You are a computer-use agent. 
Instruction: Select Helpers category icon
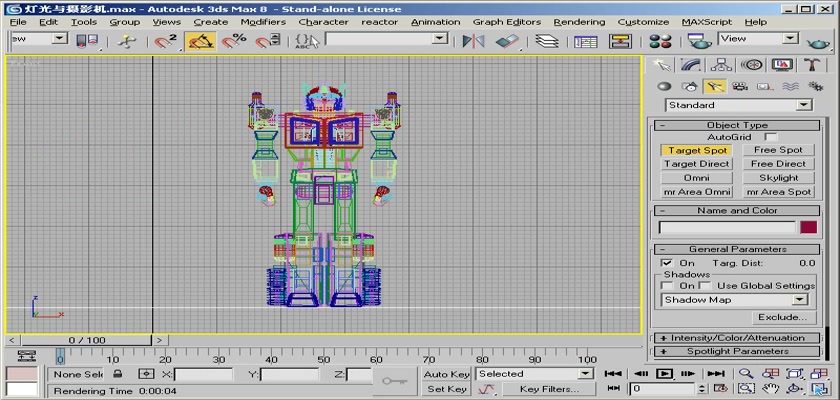pyautogui.click(x=765, y=86)
